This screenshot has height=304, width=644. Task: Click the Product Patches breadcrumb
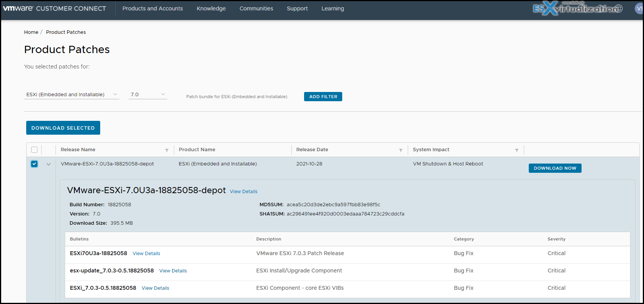pyautogui.click(x=66, y=32)
